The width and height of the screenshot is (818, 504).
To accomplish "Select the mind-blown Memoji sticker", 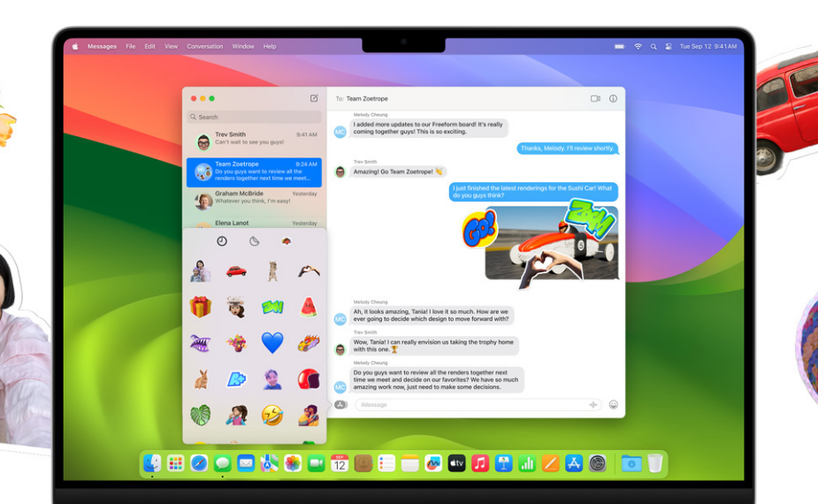I will [236, 307].
